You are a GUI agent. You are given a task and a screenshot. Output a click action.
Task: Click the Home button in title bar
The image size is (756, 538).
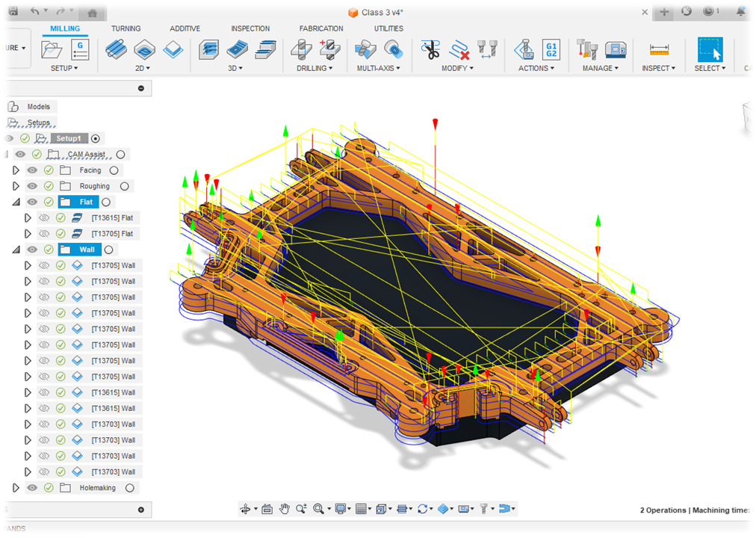tap(92, 13)
